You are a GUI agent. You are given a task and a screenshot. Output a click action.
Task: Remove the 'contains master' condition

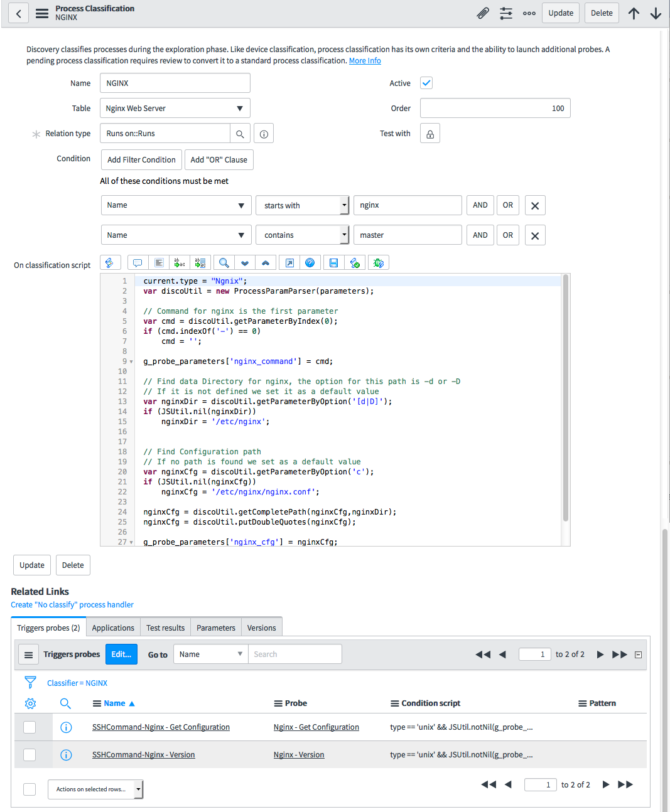[x=535, y=235]
